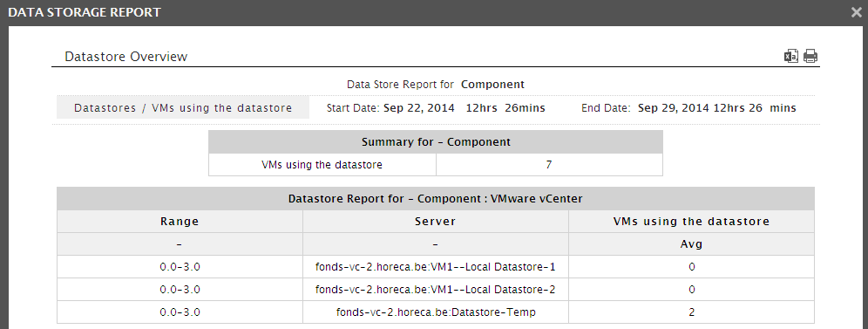The width and height of the screenshot is (868, 329).
Task: Print the datastore report
Action: click(810, 56)
